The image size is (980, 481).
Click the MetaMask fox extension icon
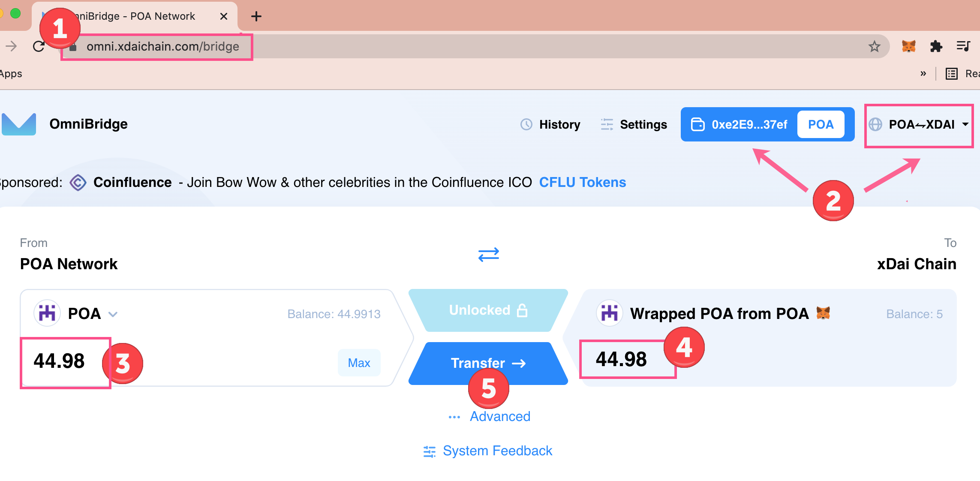(x=908, y=46)
